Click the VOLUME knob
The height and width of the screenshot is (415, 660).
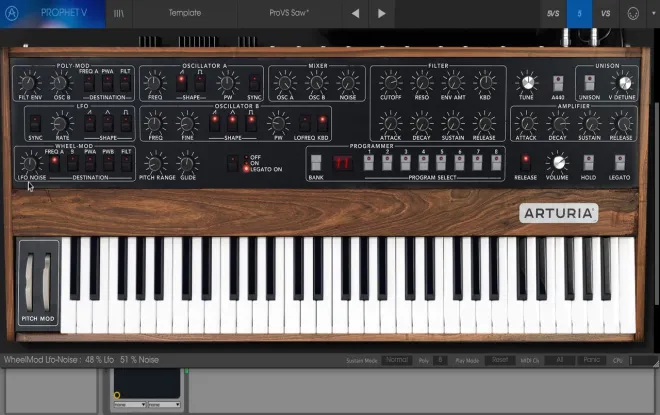click(558, 163)
